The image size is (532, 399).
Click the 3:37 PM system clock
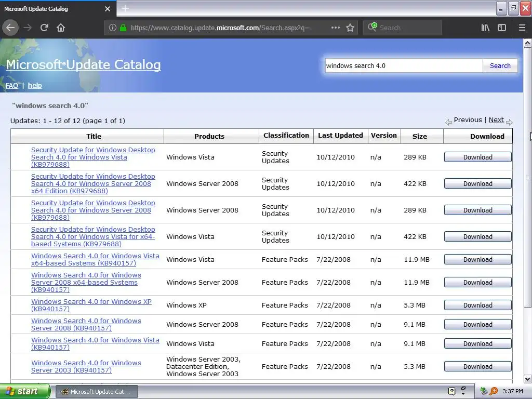pyautogui.click(x=513, y=391)
